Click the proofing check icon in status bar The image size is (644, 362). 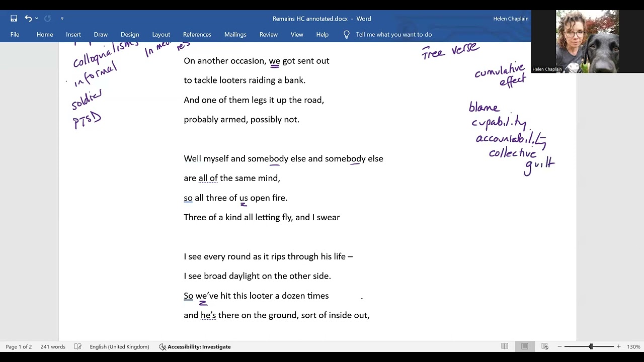click(x=78, y=346)
